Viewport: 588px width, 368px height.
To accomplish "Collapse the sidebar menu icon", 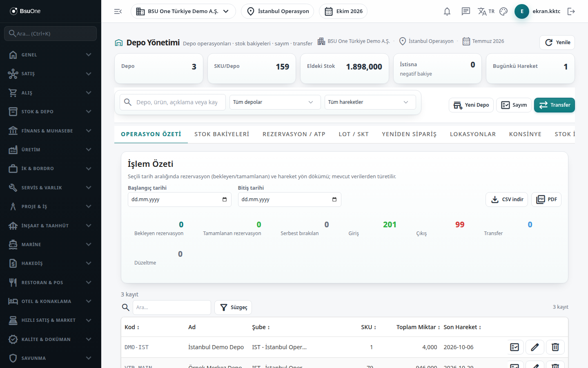I will coord(118,11).
